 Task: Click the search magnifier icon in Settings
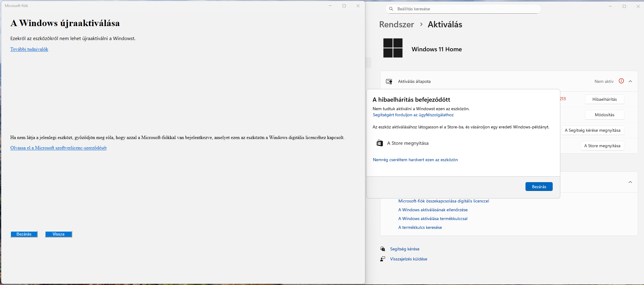click(391, 9)
